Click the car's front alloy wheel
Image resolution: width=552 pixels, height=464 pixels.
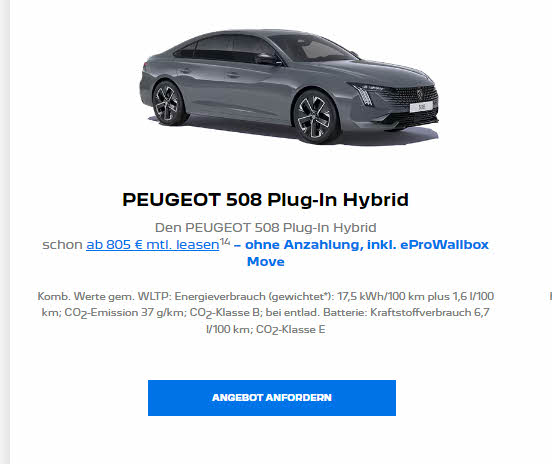pos(315,117)
